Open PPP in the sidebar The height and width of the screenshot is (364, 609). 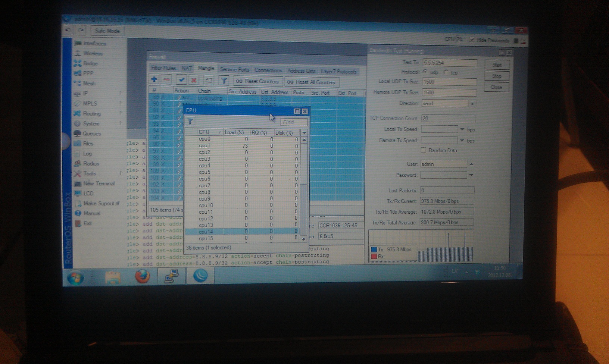pos(84,73)
